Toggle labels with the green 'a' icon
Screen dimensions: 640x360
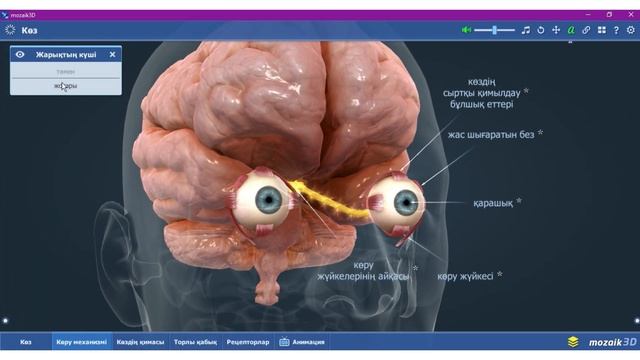point(571,30)
